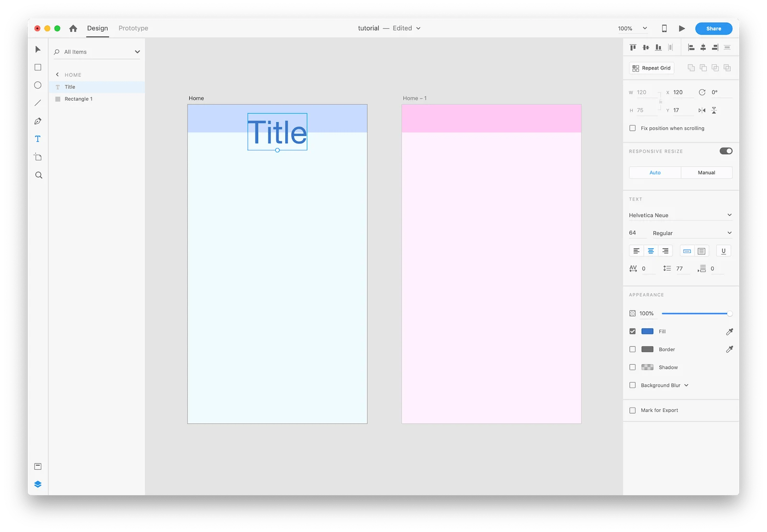
Task: Enable Fix position when scrolling
Action: (633, 128)
